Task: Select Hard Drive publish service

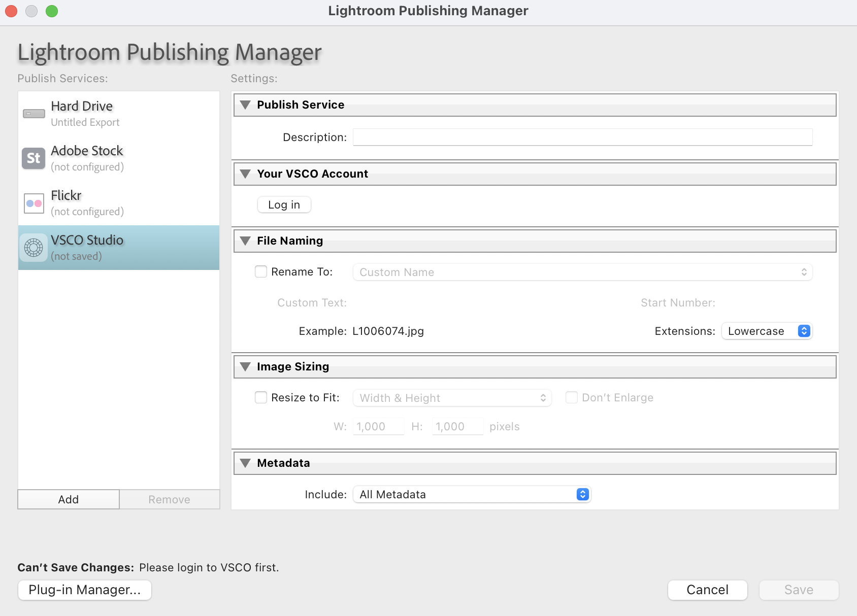Action: tap(119, 114)
